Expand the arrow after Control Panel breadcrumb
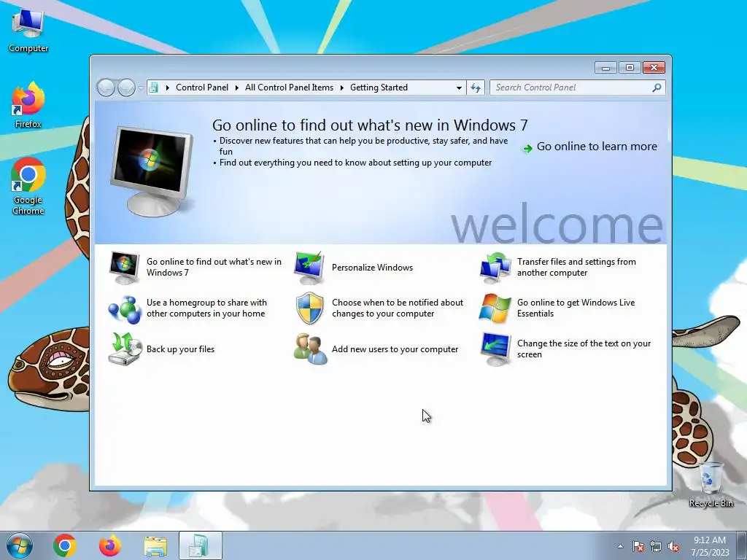This screenshot has width=747, height=560. [x=237, y=87]
